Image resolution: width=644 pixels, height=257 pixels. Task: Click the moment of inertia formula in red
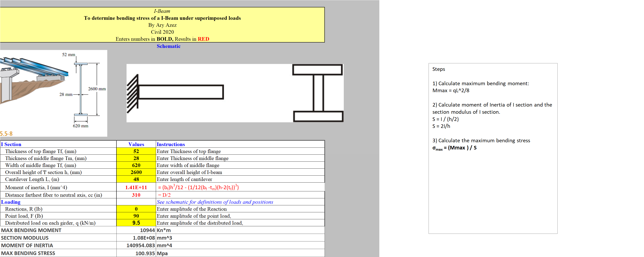click(x=198, y=187)
